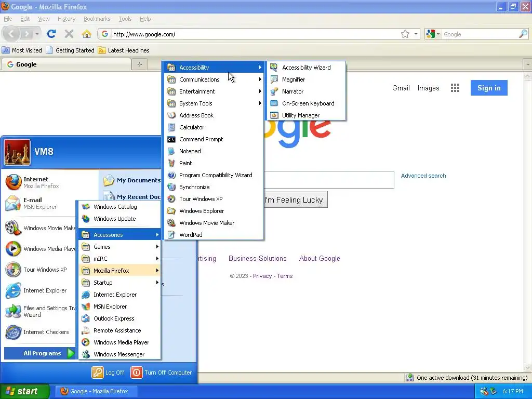
Task: Open the Images link
Action: click(428, 88)
